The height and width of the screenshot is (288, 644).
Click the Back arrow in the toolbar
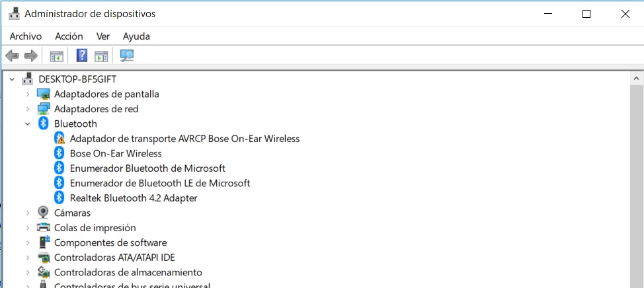(x=12, y=55)
